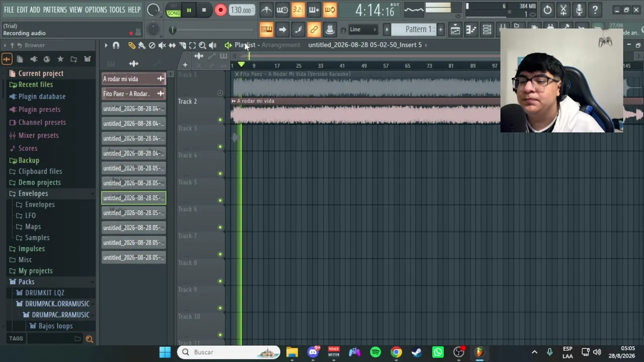Image resolution: width=644 pixels, height=362 pixels.
Task: Toggle the playlist snap magnet
Action: pyautogui.click(x=116, y=45)
